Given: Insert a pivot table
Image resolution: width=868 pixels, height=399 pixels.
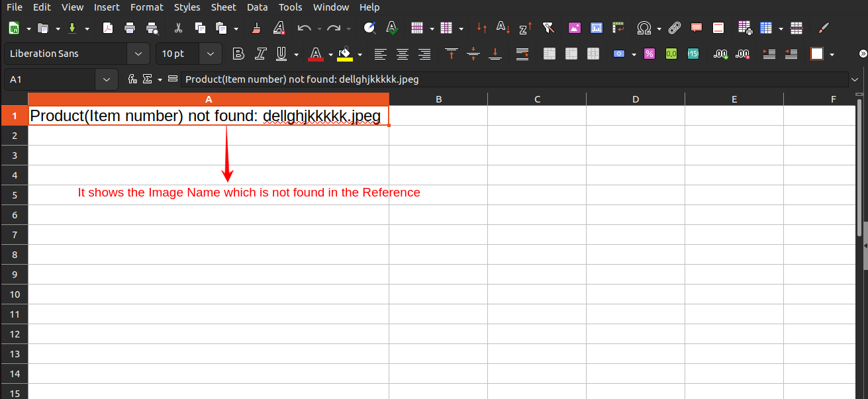Looking at the screenshot, I should (618, 27).
